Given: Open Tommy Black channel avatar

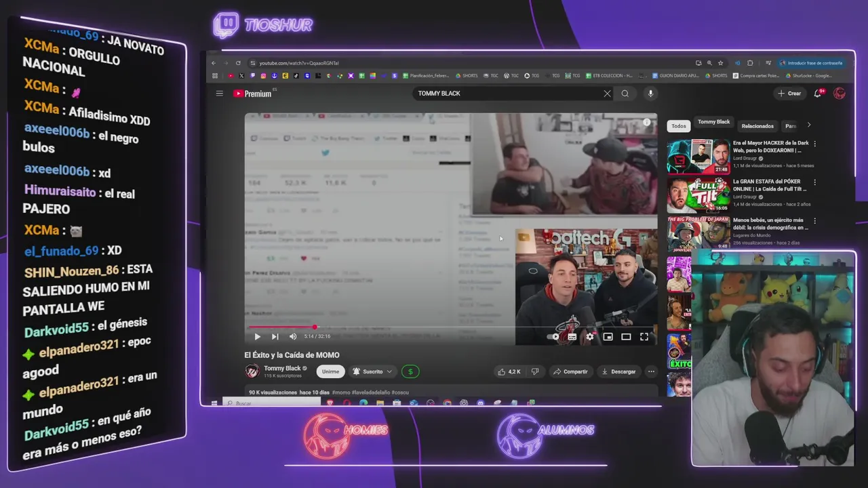Looking at the screenshot, I should click(x=252, y=371).
